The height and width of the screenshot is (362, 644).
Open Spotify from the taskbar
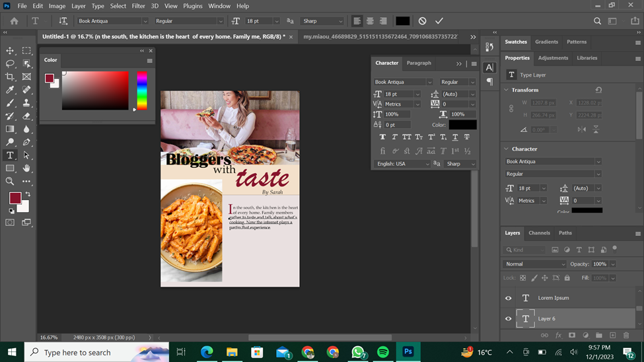[x=383, y=352]
